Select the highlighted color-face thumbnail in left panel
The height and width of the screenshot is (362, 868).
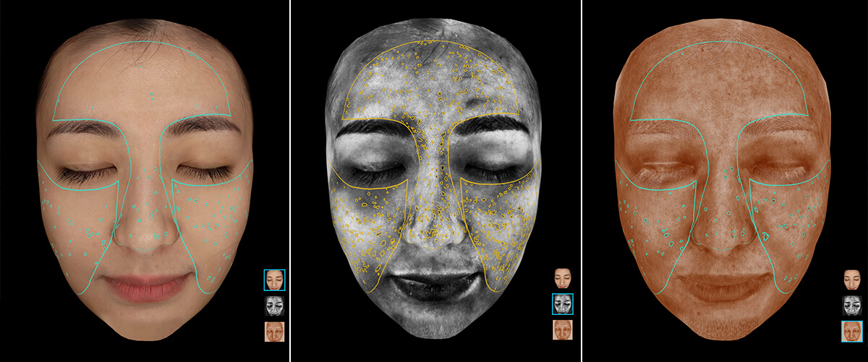pos(275,280)
